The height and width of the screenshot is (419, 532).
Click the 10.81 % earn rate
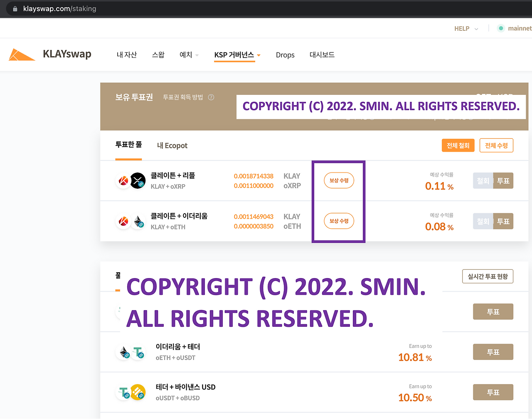coord(415,357)
